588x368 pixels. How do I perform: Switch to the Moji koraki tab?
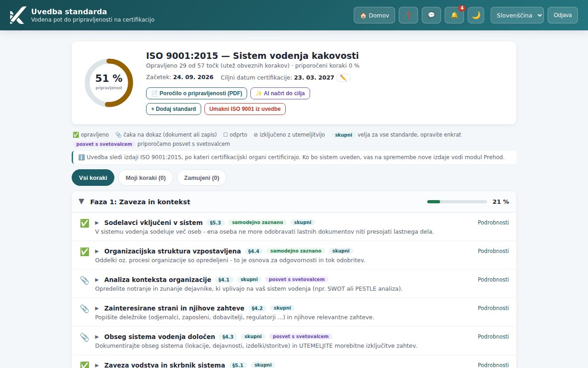[146, 178]
